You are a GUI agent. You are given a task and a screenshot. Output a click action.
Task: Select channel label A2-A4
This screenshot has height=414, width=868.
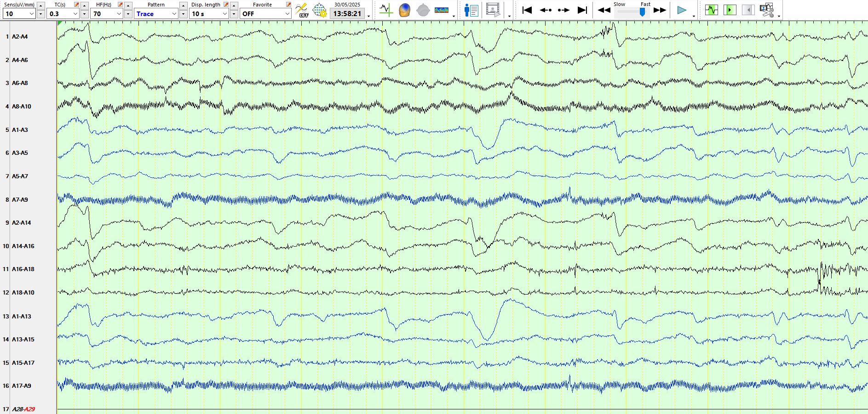click(20, 36)
